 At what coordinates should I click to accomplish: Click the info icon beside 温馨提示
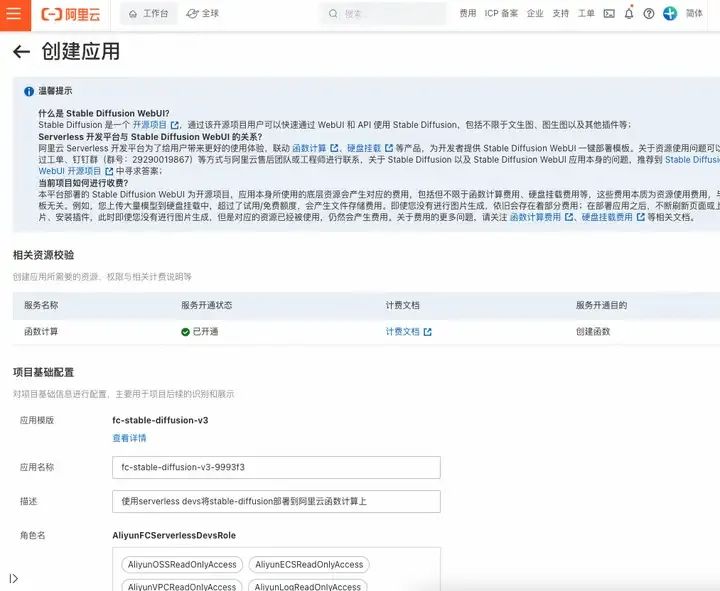point(29,91)
